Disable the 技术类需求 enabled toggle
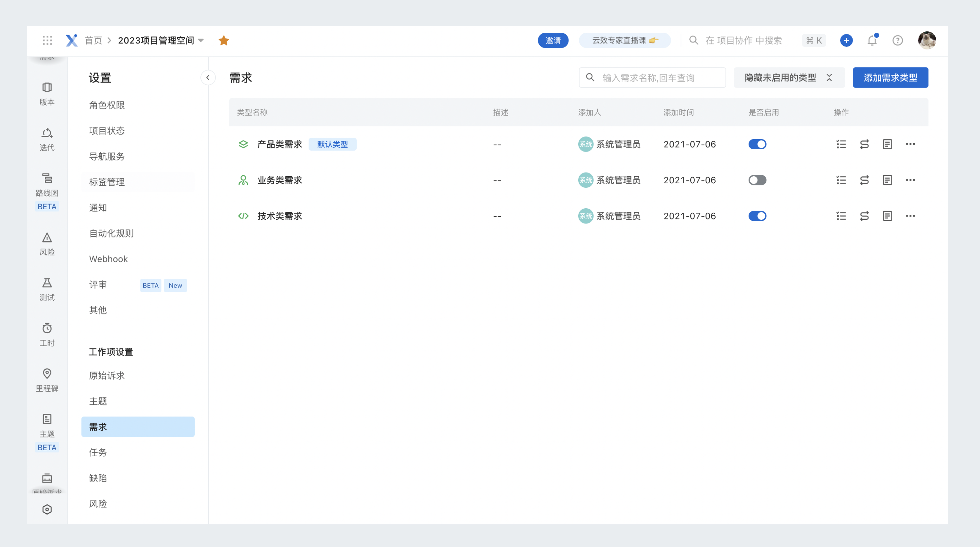 757,216
